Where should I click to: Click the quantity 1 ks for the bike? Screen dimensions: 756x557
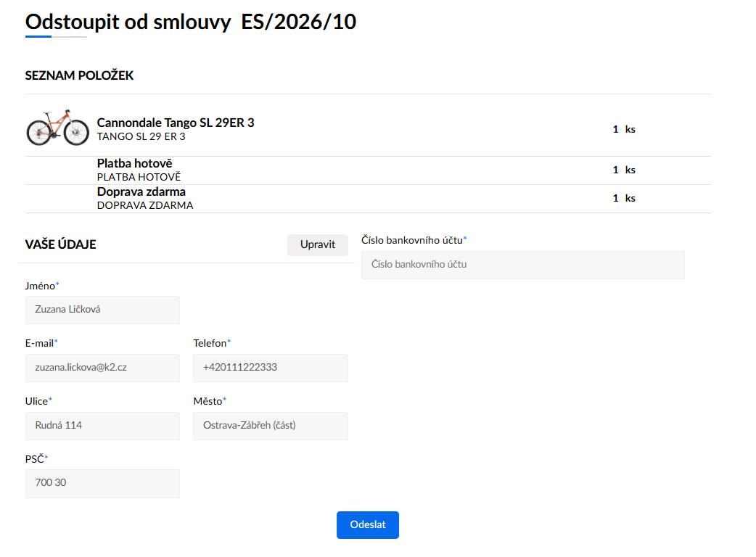coord(624,129)
